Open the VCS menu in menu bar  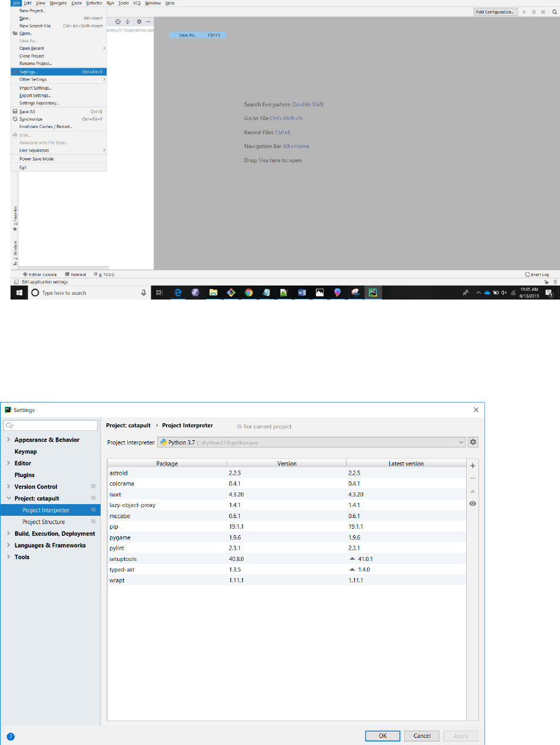click(137, 3)
